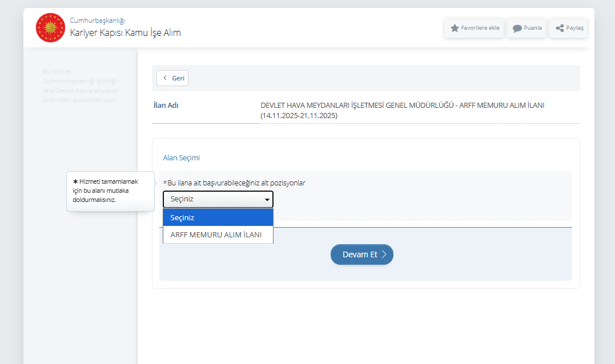Click the sidebar e-Devlet information text
The height and width of the screenshot is (364, 615).
(79, 86)
